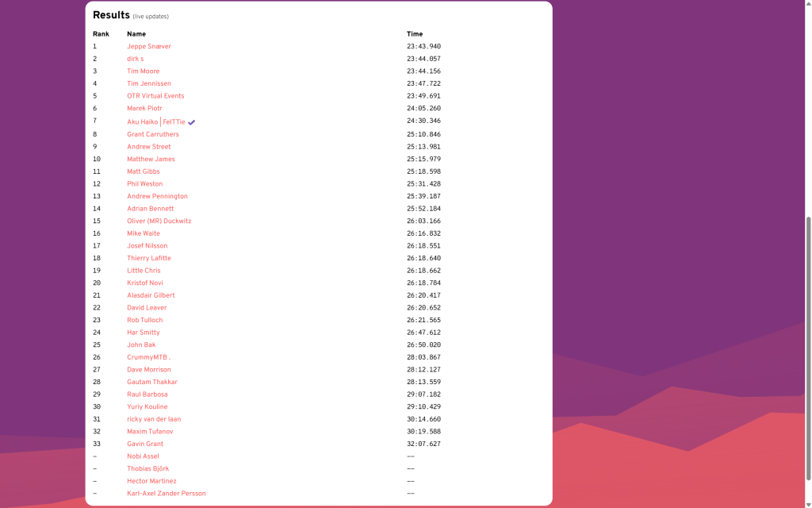Select Oliver (MR) Duckwitz entry
The image size is (812, 508).
pyautogui.click(x=159, y=221)
